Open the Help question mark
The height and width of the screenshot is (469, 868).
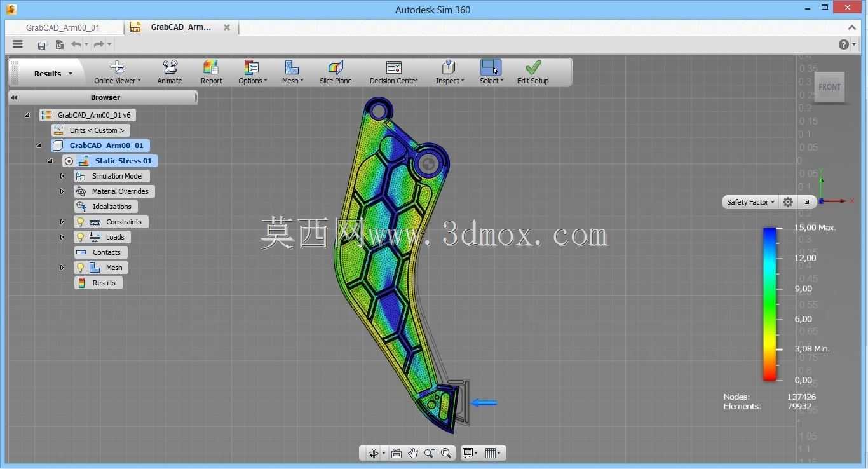point(844,44)
